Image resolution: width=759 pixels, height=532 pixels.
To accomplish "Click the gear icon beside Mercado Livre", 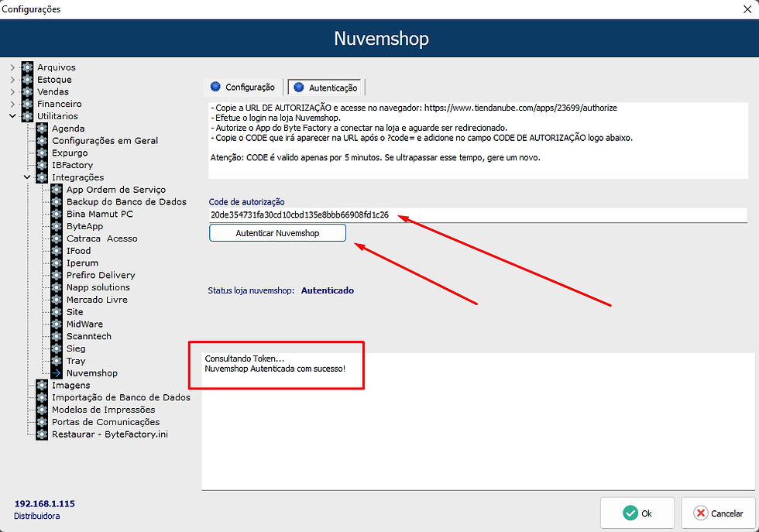I will (x=57, y=300).
